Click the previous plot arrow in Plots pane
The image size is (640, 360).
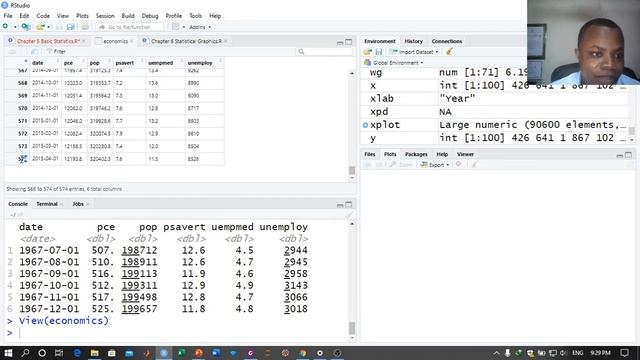tap(367, 164)
